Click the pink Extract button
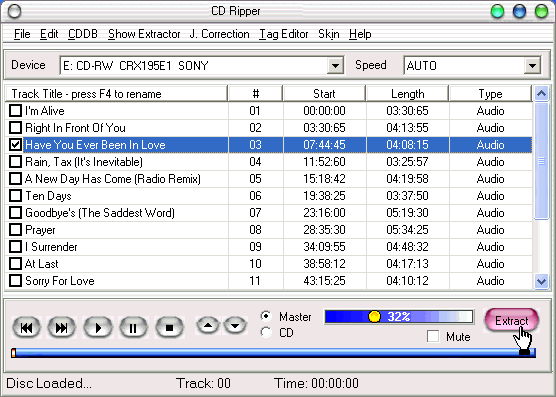This screenshot has width=556, height=397. click(x=512, y=320)
